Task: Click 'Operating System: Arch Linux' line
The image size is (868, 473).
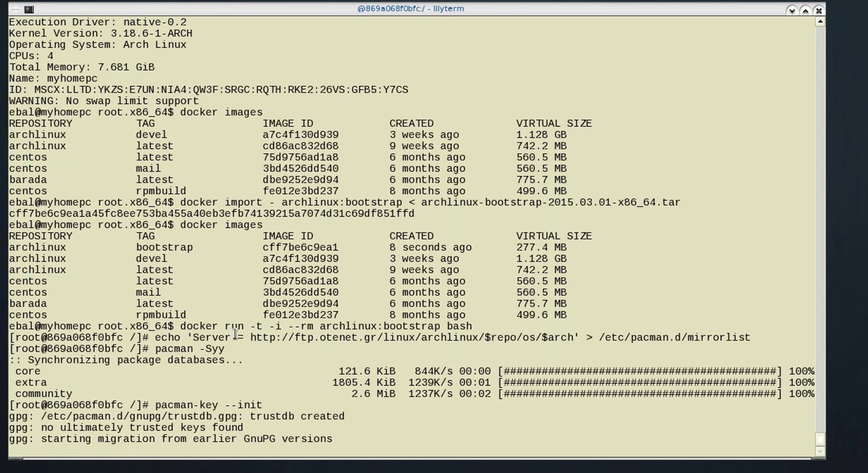Action: coord(98,45)
